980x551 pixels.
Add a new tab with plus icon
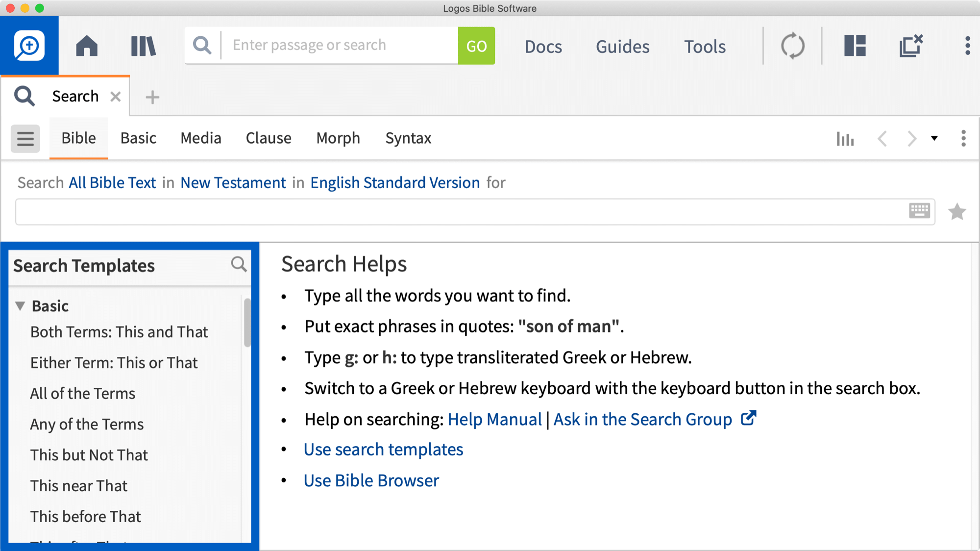tap(152, 97)
